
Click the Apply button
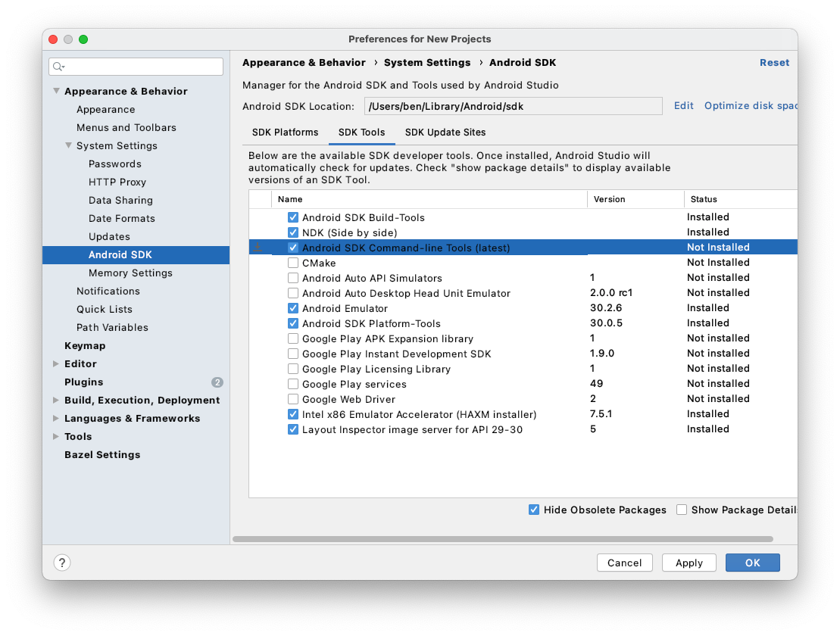click(689, 563)
